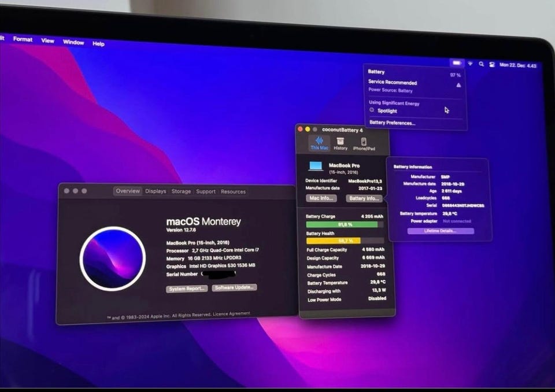The height and width of the screenshot is (392, 555).
Task: Click the Graphics Intel HD Graphics 530 line
Action: point(210,265)
